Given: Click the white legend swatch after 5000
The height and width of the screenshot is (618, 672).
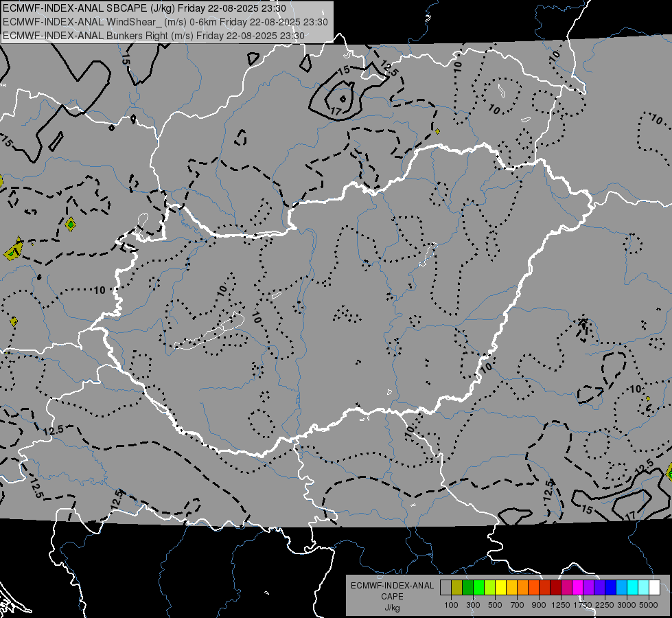Looking at the screenshot, I should 655,587.
